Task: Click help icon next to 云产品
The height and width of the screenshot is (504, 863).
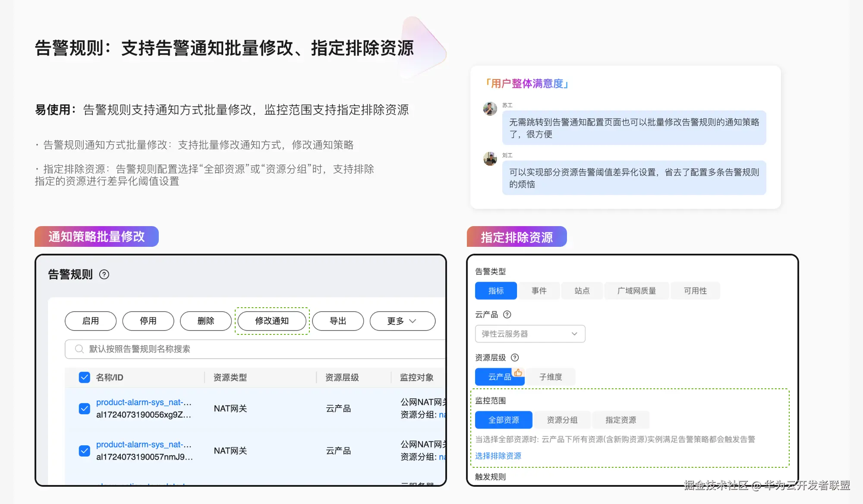Action: pos(507,315)
